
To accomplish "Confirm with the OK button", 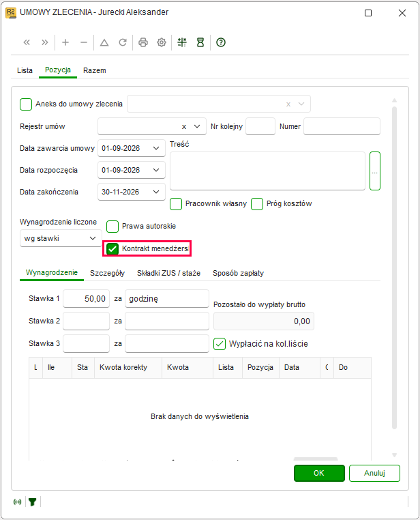I will tap(319, 473).
